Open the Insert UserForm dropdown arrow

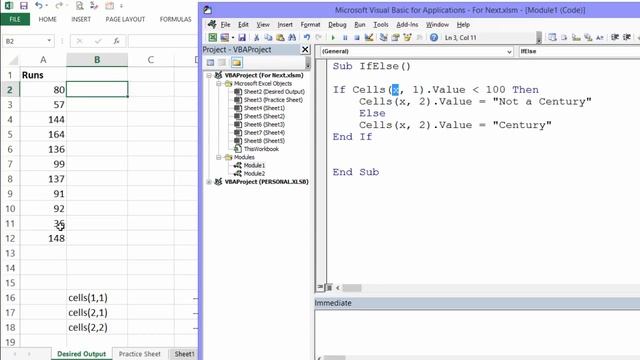coord(233,38)
